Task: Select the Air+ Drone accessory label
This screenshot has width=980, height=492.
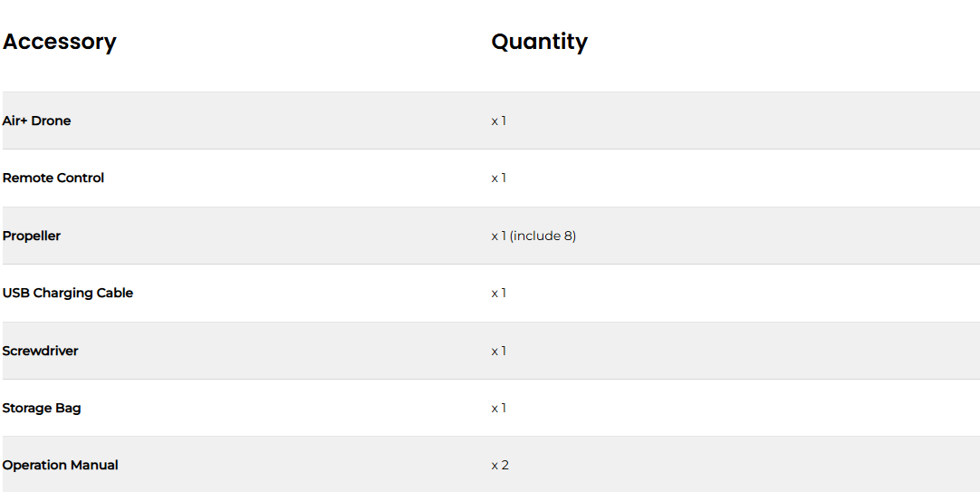Action: pyautogui.click(x=36, y=121)
